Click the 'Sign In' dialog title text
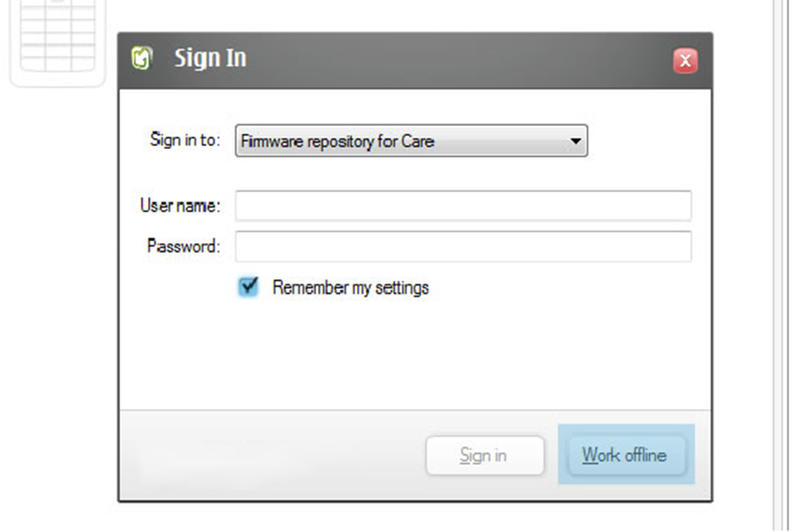The width and height of the screenshot is (793, 532). (x=211, y=58)
